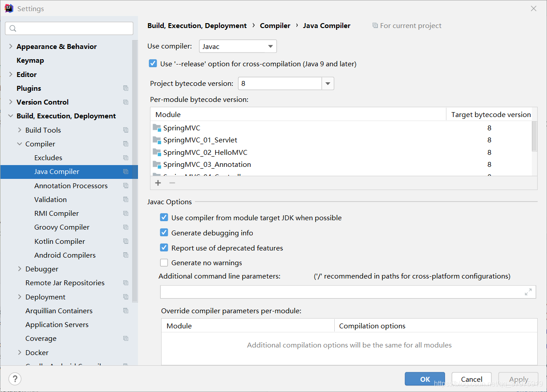The width and height of the screenshot is (547, 392).
Task: Click the settings tree vertical scrollbar
Action: pyautogui.click(x=135, y=171)
